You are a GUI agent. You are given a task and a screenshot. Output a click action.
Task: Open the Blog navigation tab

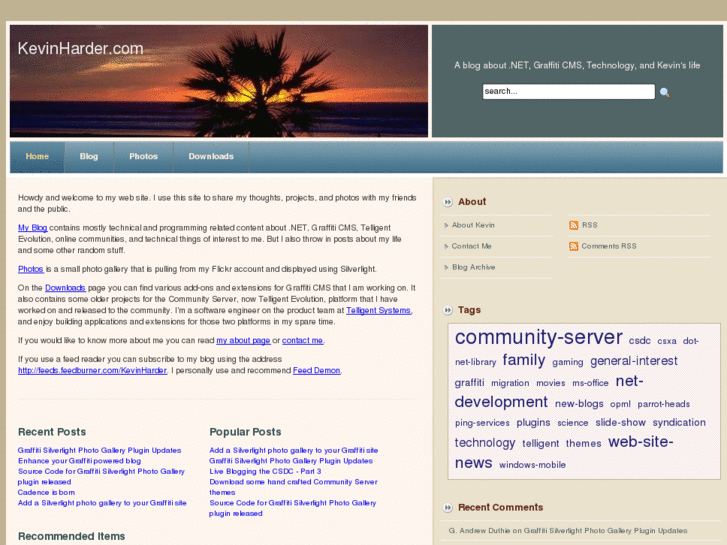[89, 157]
